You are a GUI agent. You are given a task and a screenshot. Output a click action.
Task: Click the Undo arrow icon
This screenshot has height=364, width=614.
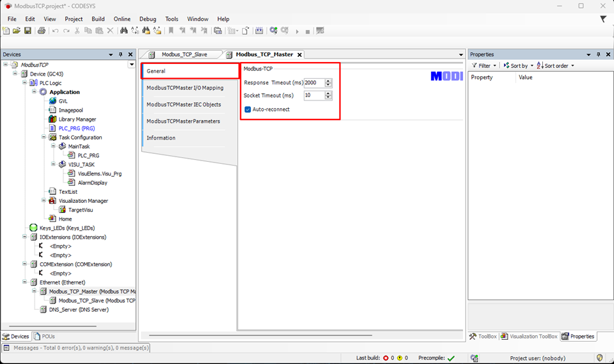click(x=56, y=31)
